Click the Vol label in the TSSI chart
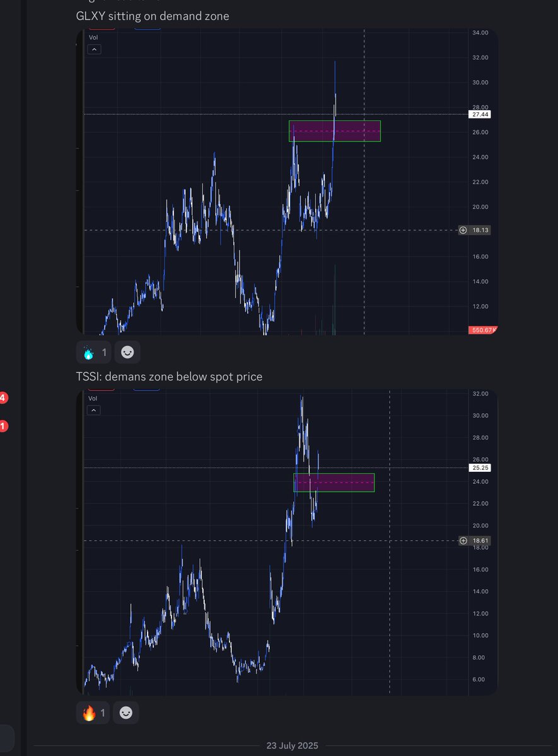Viewport: 558px width, 756px height. [93, 398]
